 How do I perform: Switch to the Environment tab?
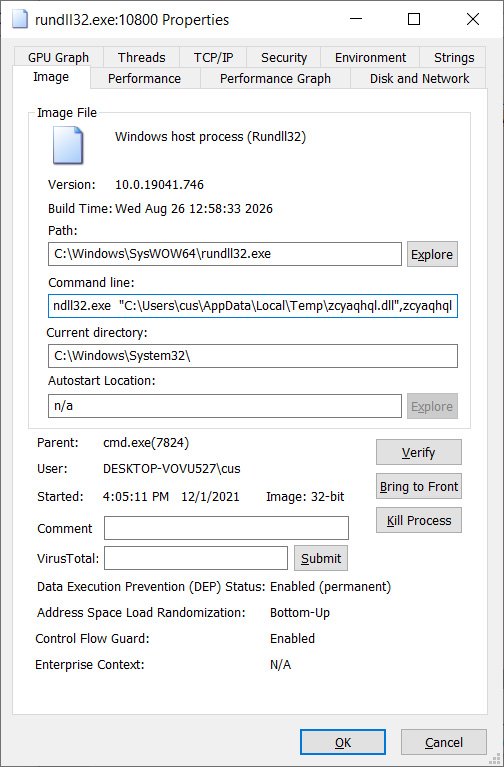click(370, 57)
